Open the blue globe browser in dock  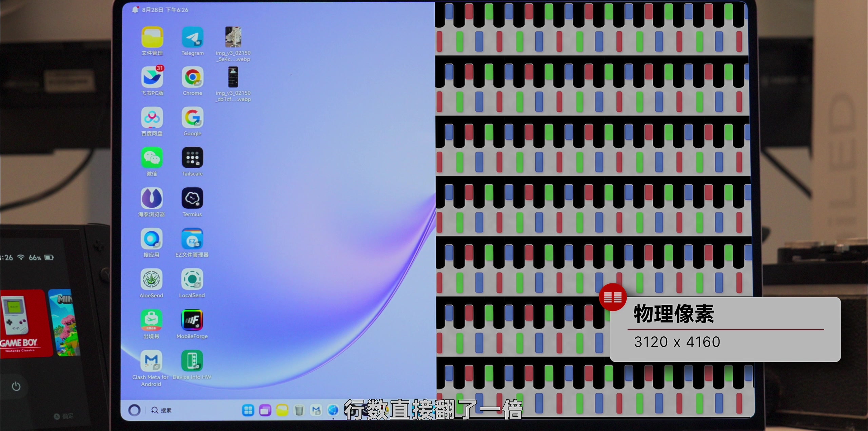click(x=333, y=410)
